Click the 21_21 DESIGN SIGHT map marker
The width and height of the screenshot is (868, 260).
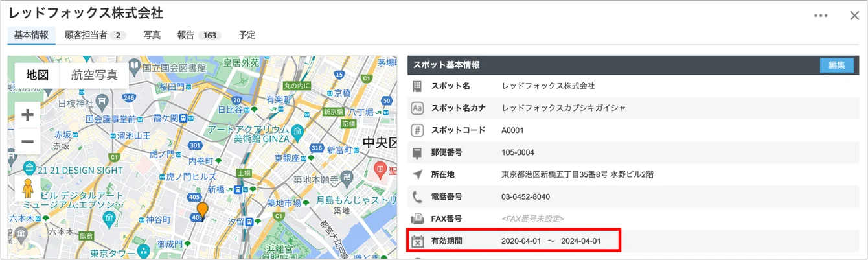30,170
